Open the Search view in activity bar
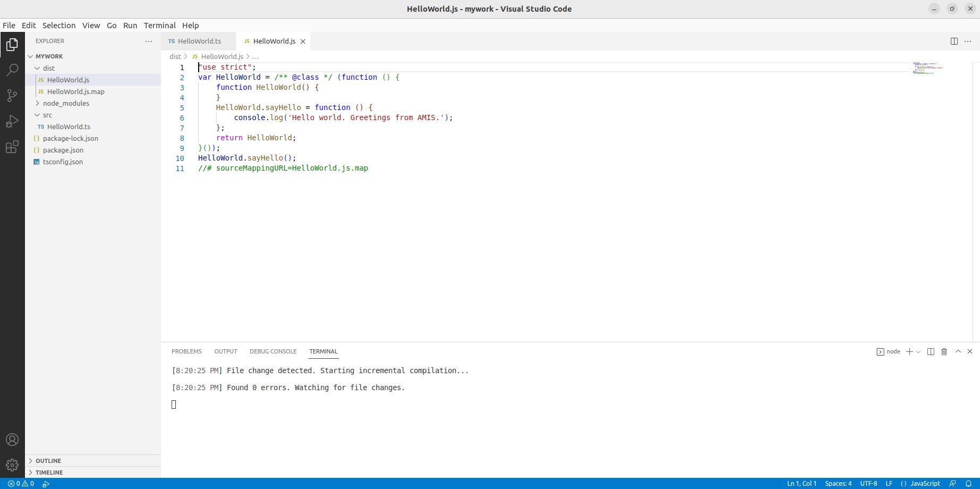The width and height of the screenshot is (980, 489). click(12, 70)
